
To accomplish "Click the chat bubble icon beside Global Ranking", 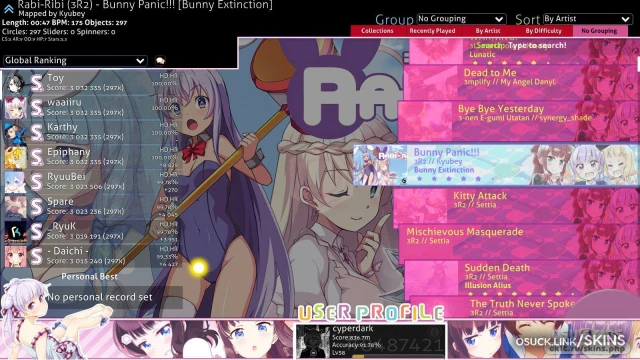I will [160, 61].
